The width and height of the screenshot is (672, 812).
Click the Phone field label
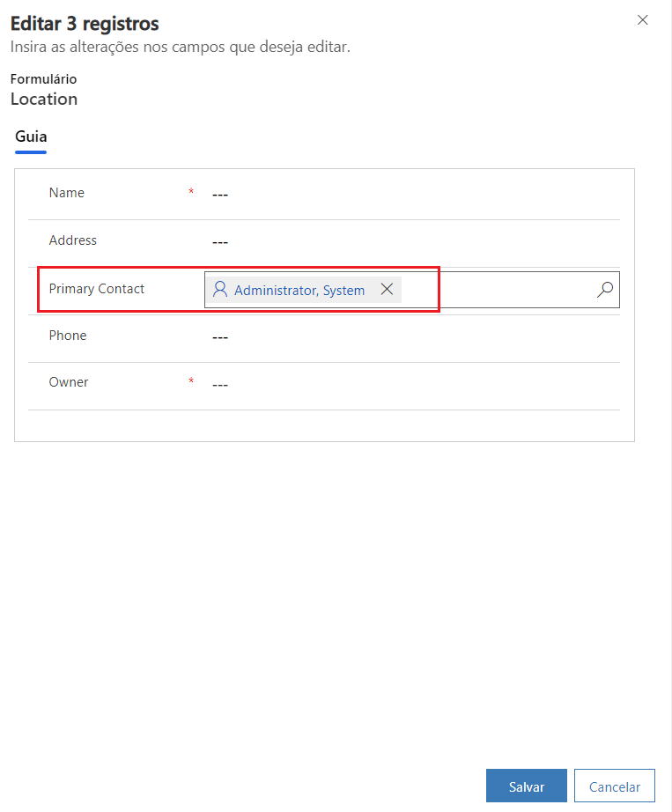(68, 336)
